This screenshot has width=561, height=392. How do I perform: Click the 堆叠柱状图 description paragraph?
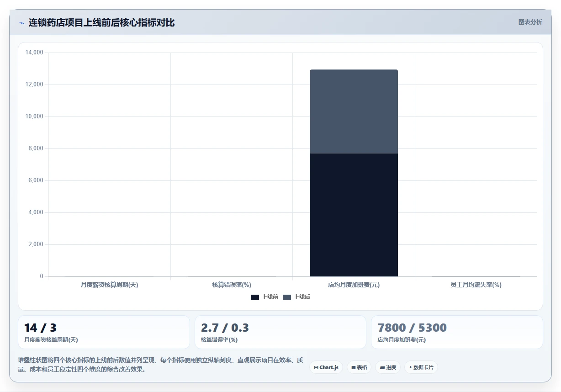click(x=160, y=365)
